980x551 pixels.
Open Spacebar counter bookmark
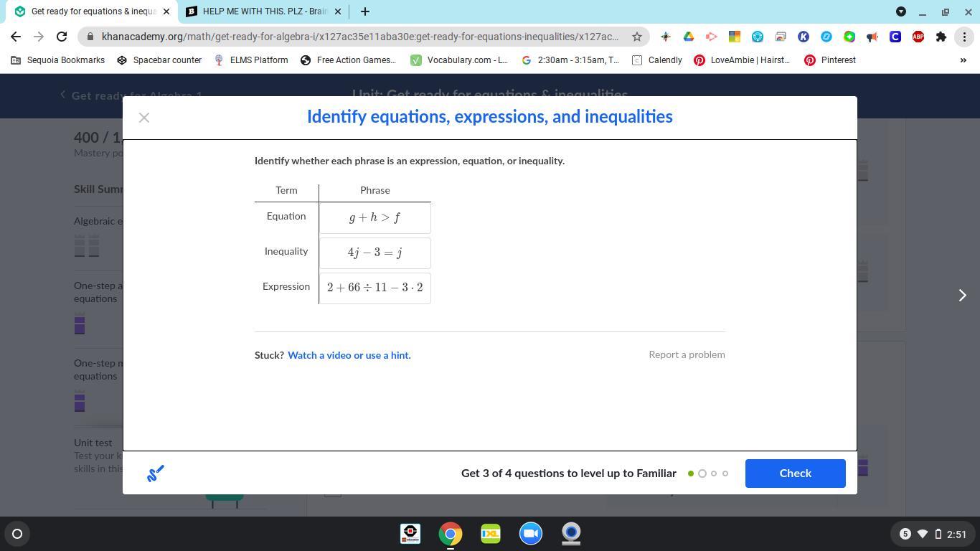pos(159,60)
